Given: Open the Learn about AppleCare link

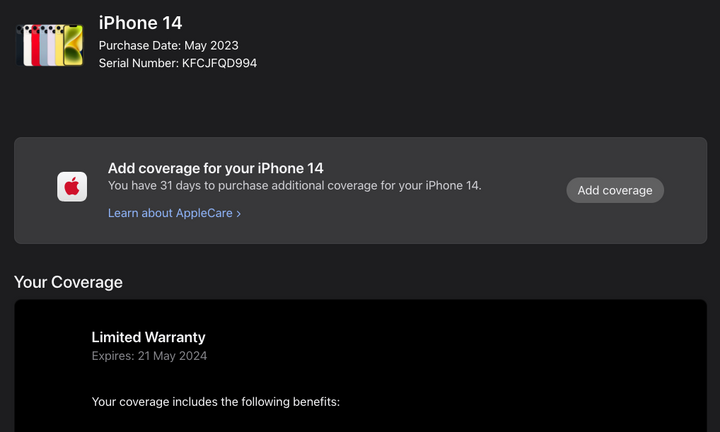Looking at the screenshot, I should [x=170, y=213].
